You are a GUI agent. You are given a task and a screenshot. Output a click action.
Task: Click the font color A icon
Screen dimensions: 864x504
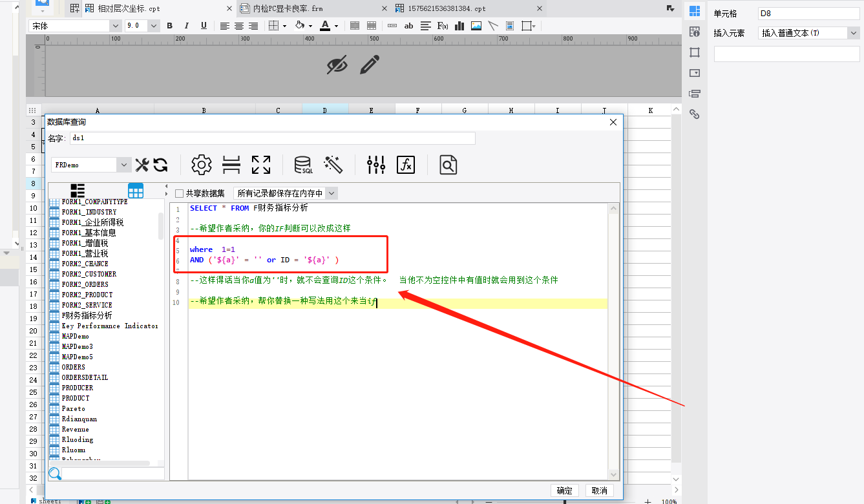tap(325, 26)
